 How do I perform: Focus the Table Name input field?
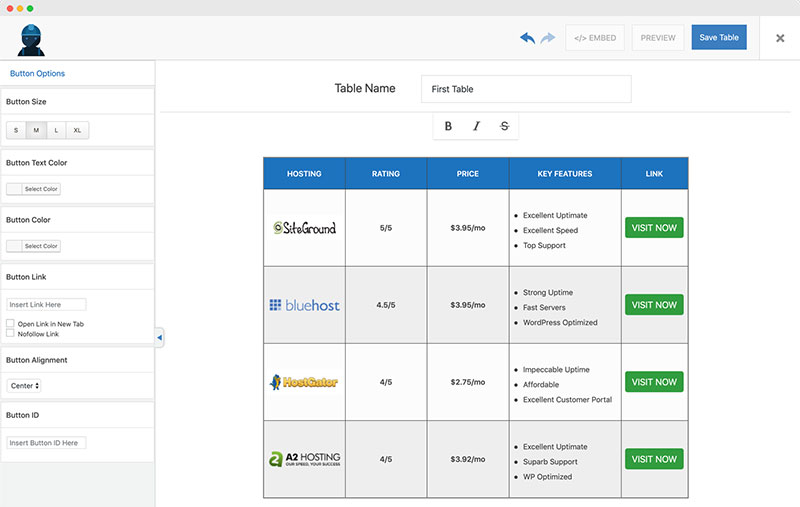click(526, 89)
